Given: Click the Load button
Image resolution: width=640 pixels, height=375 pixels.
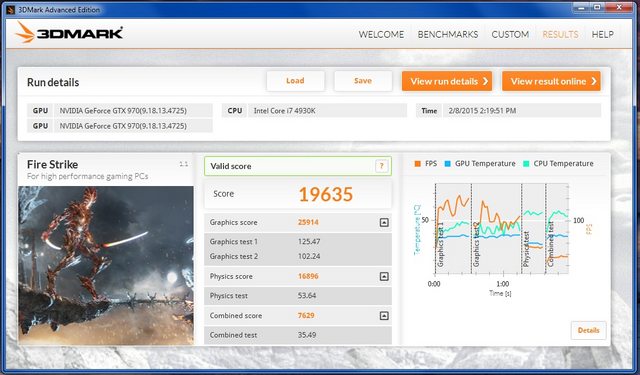Looking at the screenshot, I should pos(296,81).
